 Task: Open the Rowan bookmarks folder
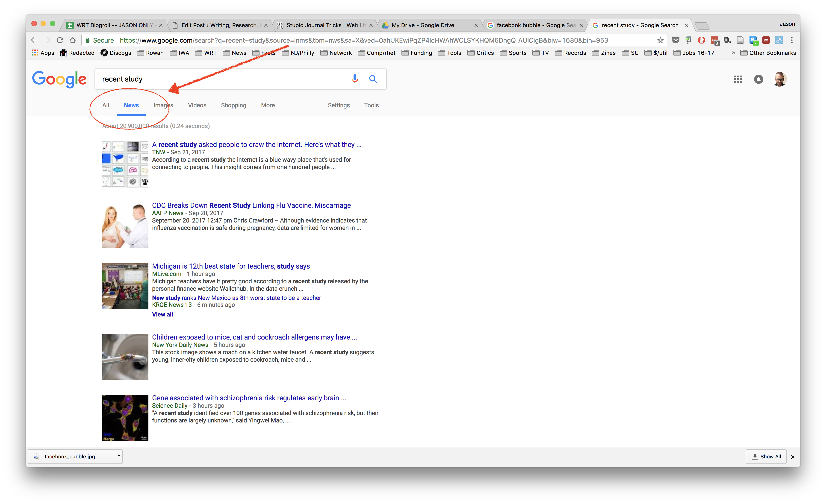pyautogui.click(x=150, y=53)
